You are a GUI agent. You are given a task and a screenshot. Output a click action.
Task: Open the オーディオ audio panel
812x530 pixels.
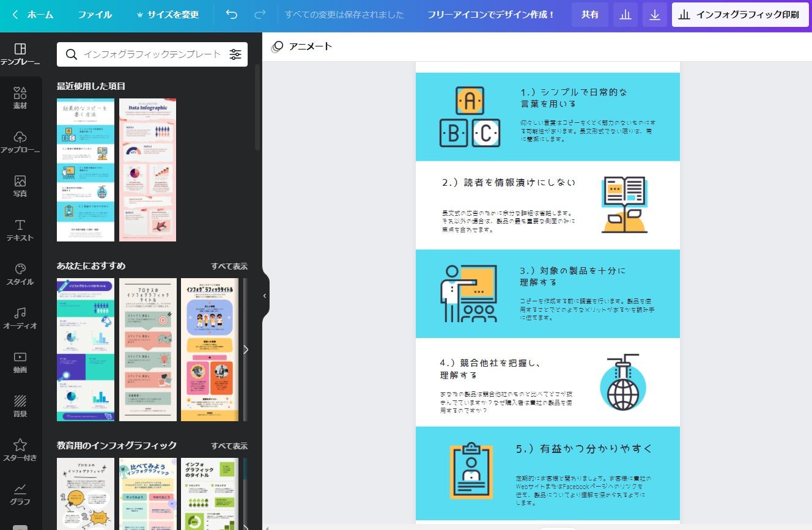(20, 318)
